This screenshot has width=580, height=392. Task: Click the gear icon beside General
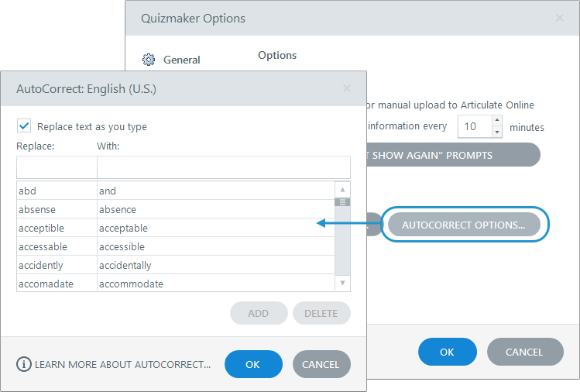149,60
